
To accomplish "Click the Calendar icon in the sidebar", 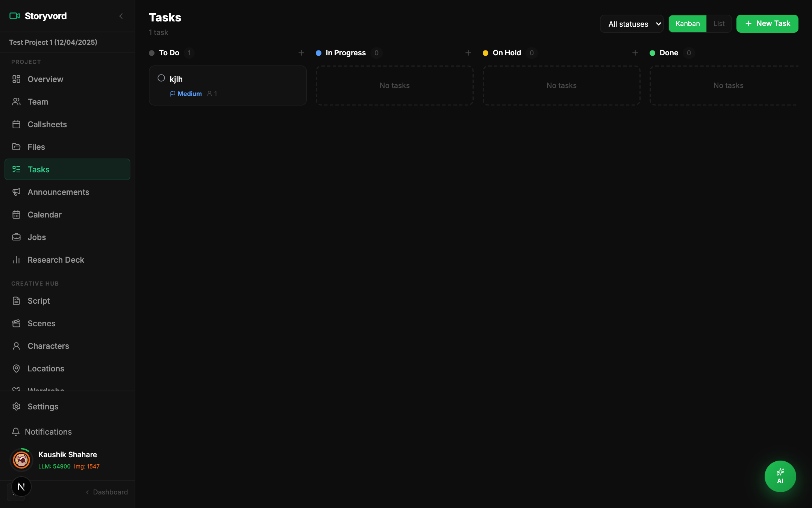I will 16,214.
